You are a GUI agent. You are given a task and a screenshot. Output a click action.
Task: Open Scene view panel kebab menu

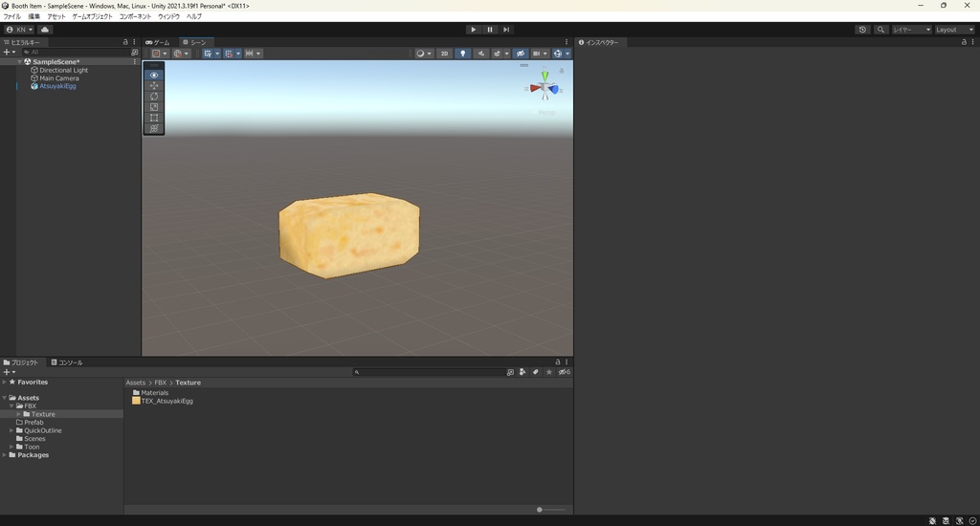(567, 42)
